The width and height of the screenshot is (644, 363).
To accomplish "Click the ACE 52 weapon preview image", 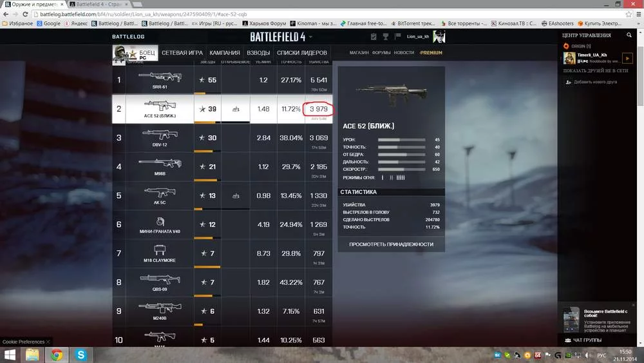I will [x=391, y=93].
